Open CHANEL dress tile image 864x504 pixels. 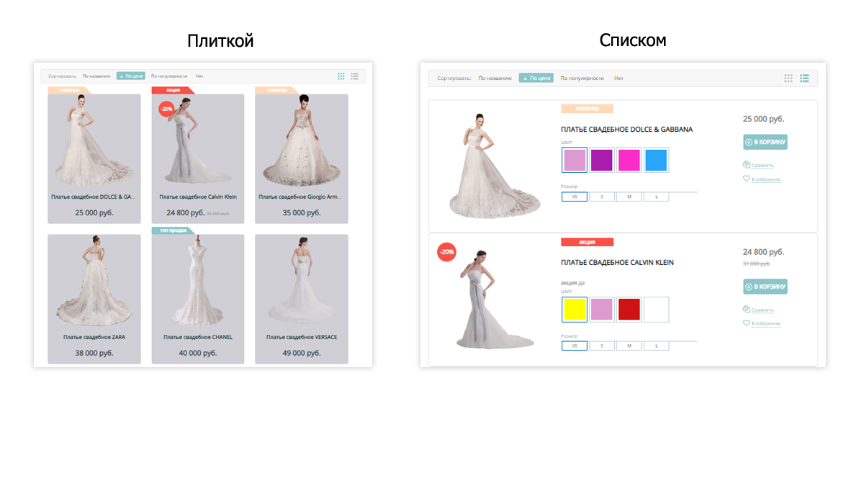(x=198, y=282)
